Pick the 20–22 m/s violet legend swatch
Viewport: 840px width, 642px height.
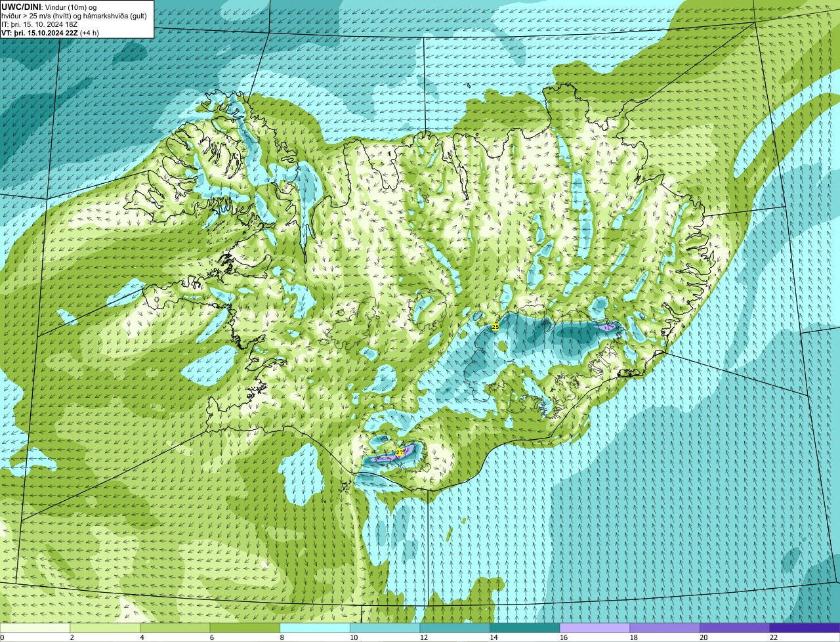735,628
